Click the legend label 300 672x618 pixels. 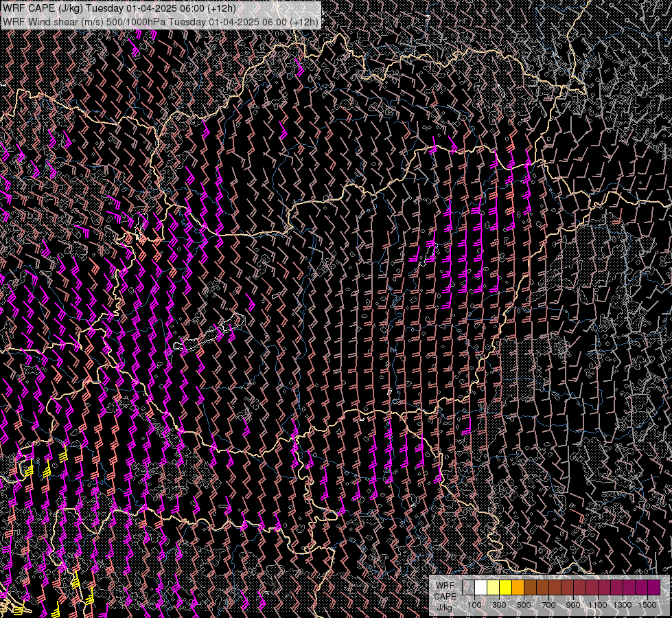click(x=499, y=605)
